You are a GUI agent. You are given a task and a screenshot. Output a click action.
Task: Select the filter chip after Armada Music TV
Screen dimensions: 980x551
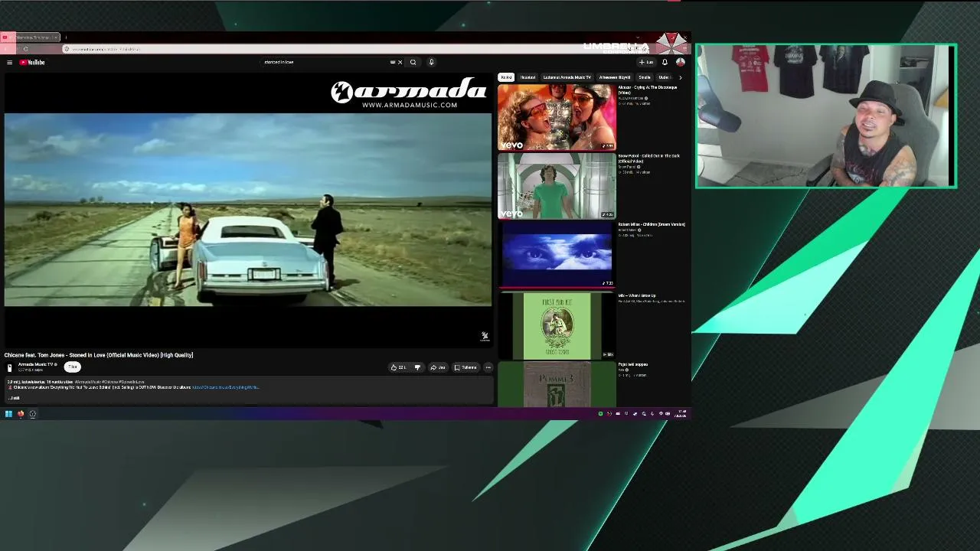[x=615, y=77]
